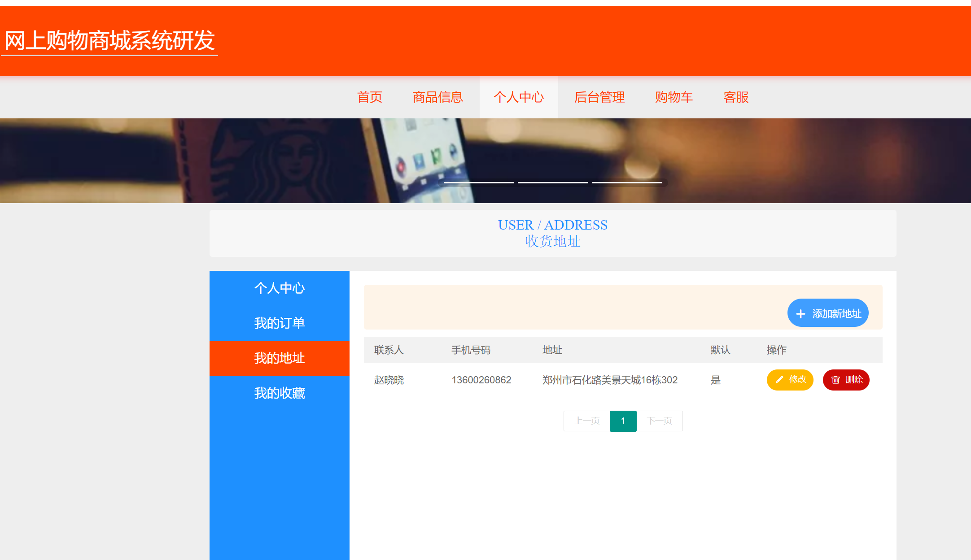Open 客服 in the top navigation
Viewport: 971px width, 560px height.
click(x=735, y=97)
